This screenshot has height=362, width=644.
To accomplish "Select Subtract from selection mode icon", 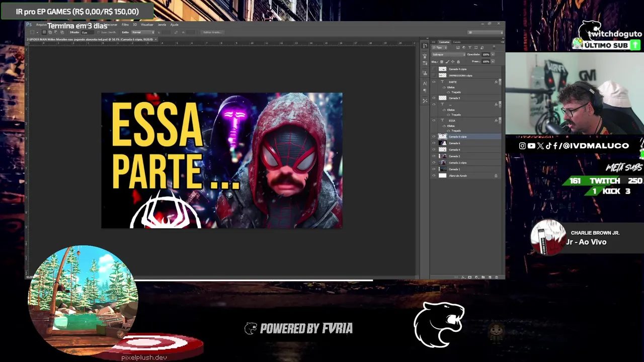I will pos(56,32).
